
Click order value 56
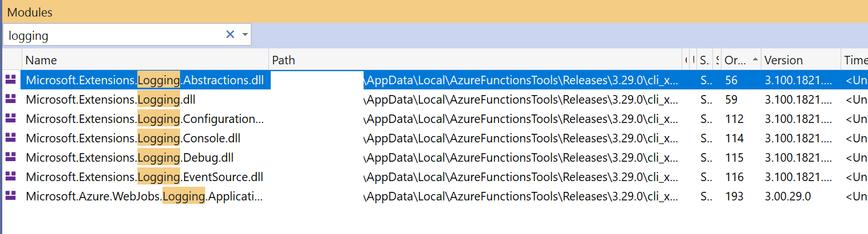[731, 80]
